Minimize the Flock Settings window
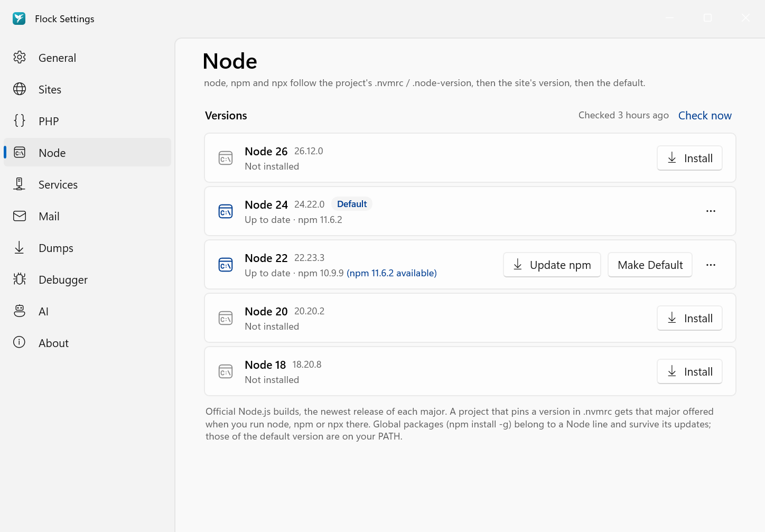 click(669, 18)
